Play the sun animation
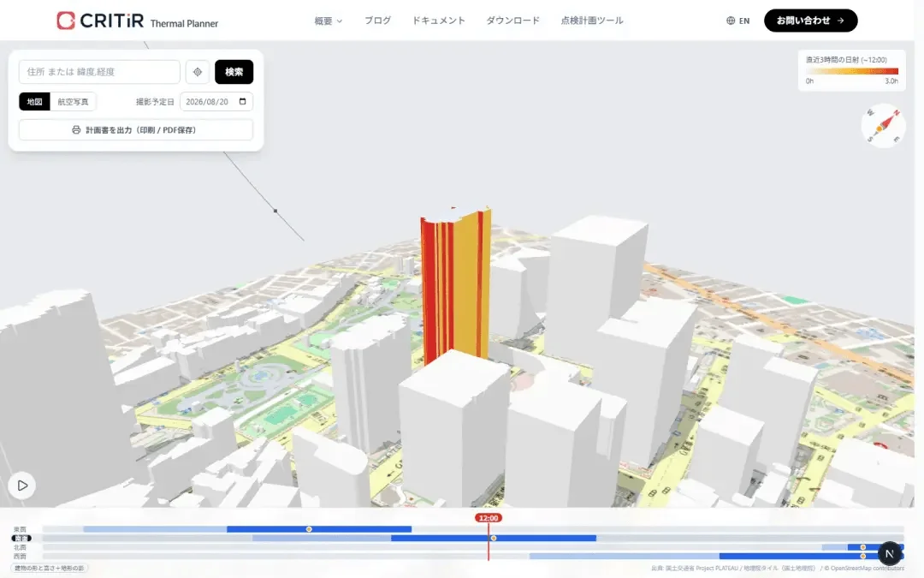This screenshot has width=924, height=578. tap(21, 486)
